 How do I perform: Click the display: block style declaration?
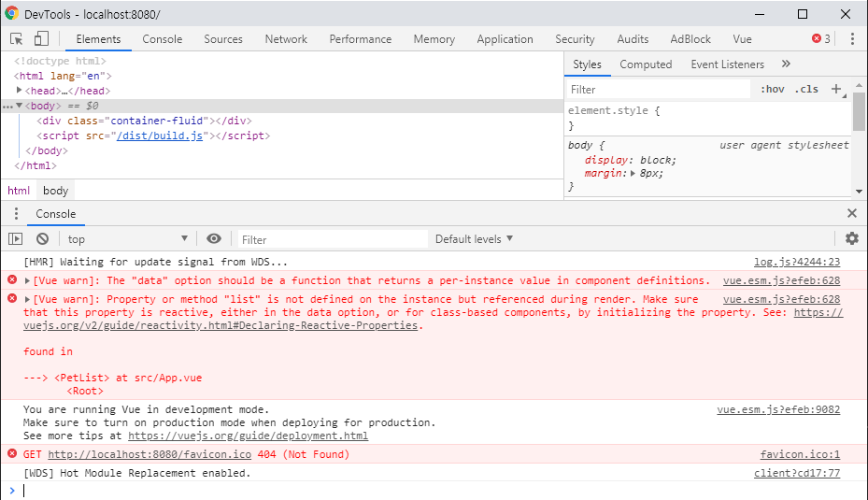pyautogui.click(x=631, y=160)
